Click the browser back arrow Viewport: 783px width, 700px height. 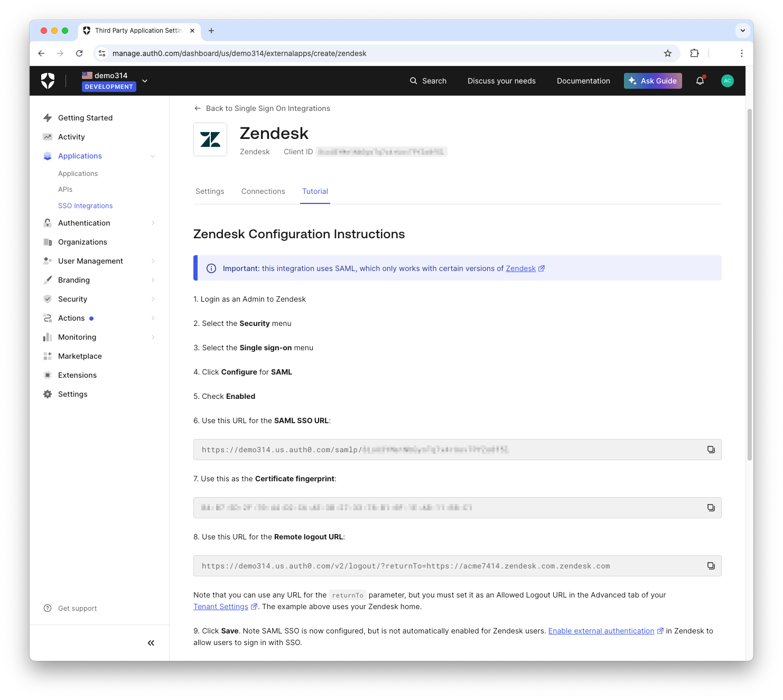coord(41,53)
